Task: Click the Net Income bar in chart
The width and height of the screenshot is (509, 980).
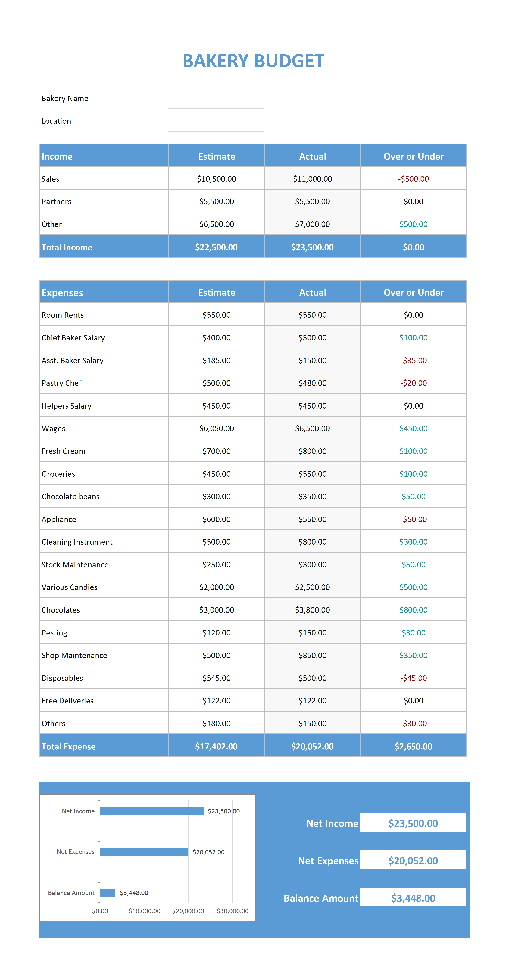Action: (x=152, y=811)
